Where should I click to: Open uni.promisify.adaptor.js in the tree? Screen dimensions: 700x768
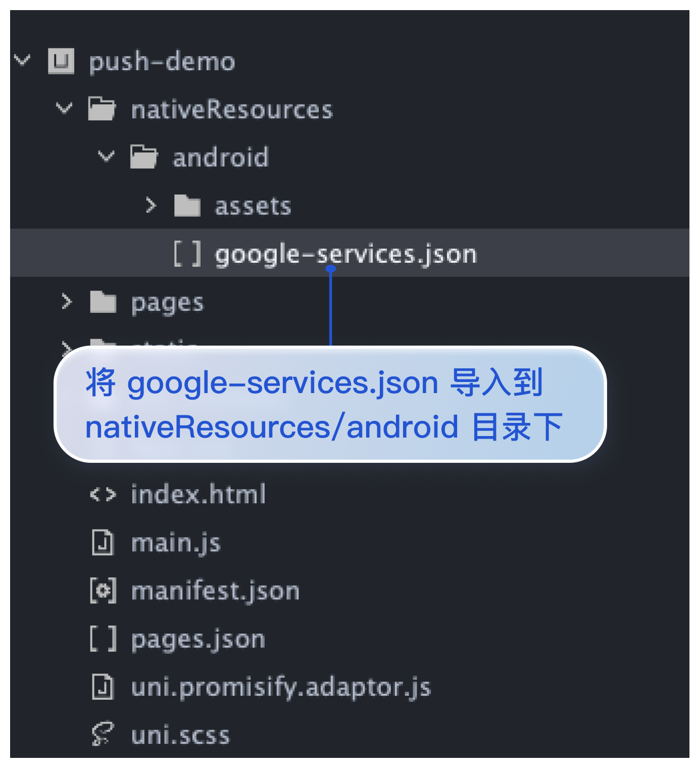tap(281, 687)
